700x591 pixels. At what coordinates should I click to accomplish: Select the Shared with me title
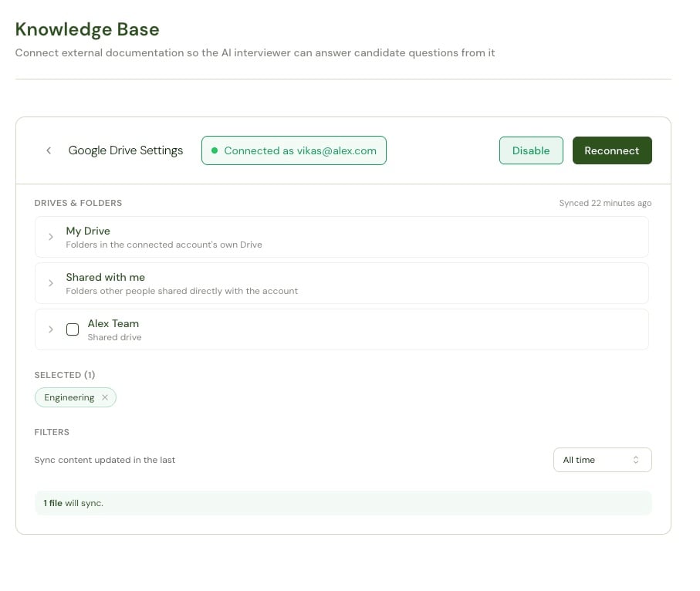click(106, 277)
